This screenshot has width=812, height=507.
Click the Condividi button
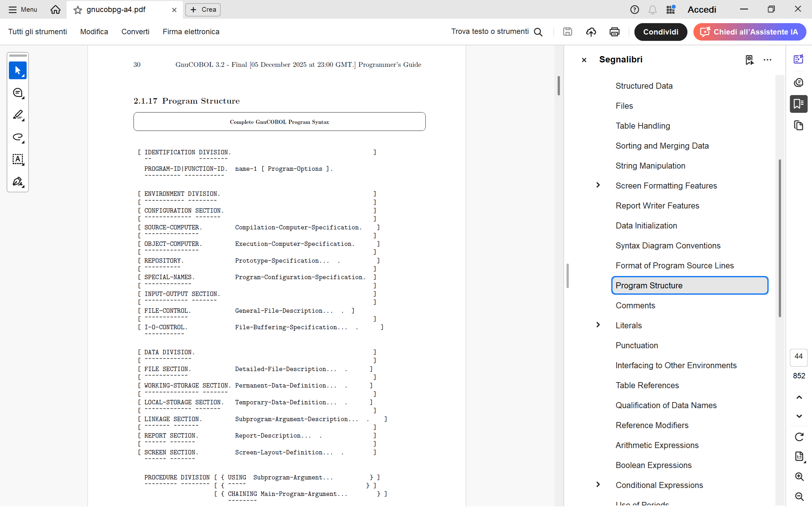[660, 32]
